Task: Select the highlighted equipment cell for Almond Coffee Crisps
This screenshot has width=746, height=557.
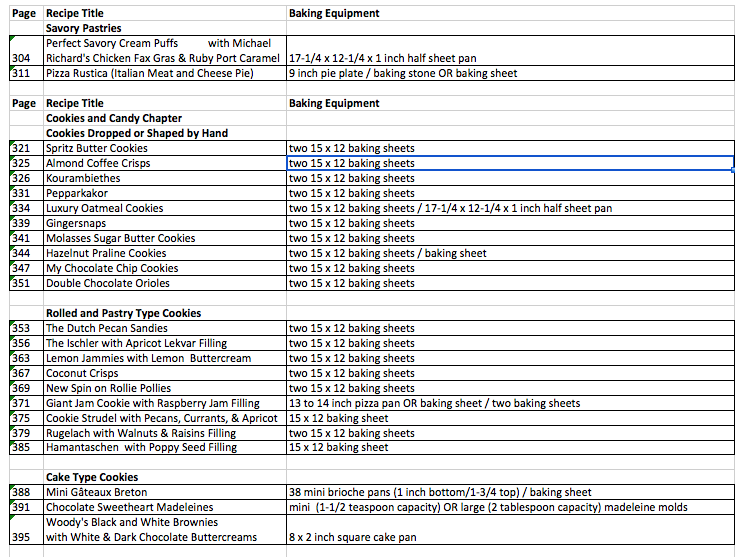Action: pos(510,163)
